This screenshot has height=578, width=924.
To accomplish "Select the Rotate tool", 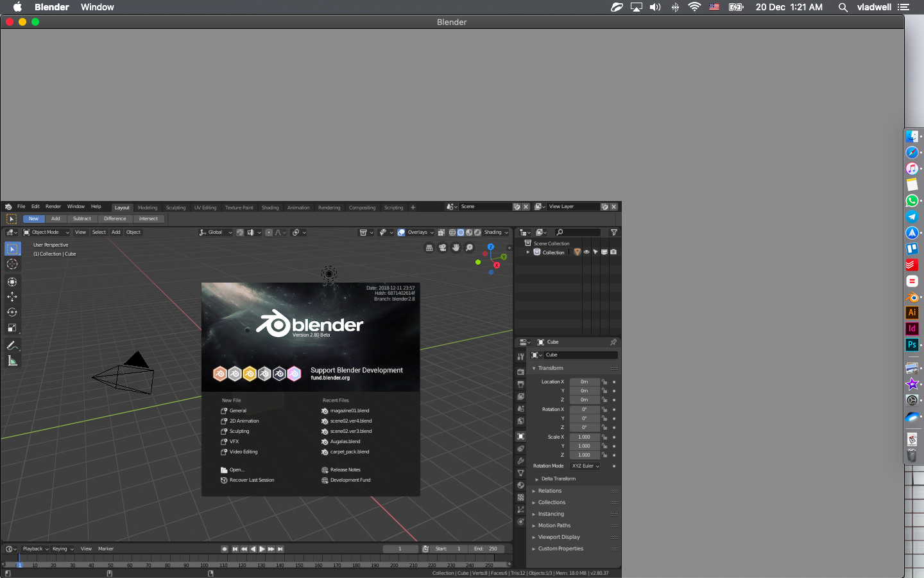I will pyautogui.click(x=12, y=312).
